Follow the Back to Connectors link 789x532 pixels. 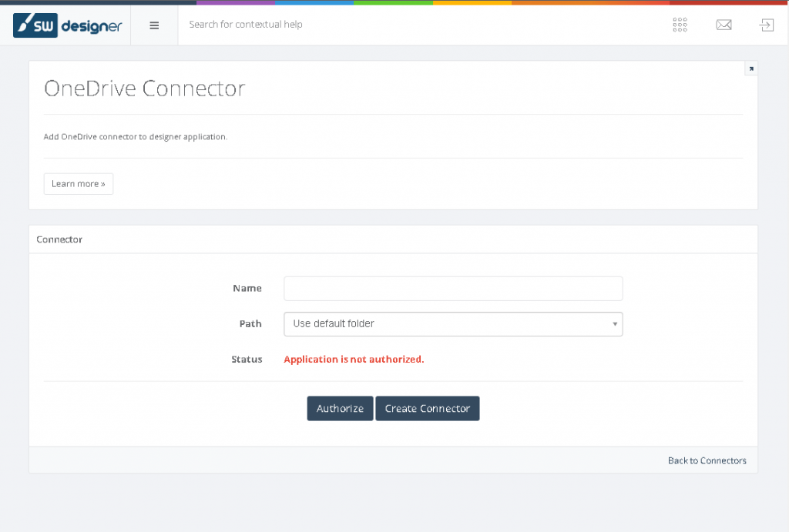707,460
